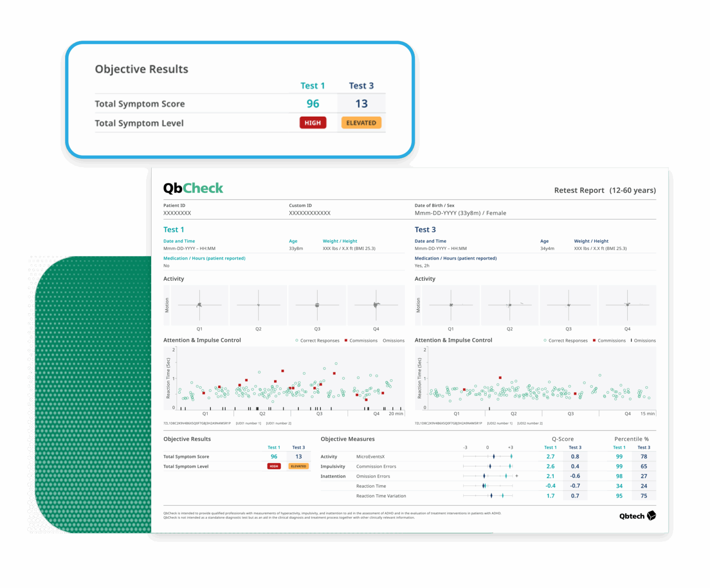Select the Q2 motion chart under Test 3

509,305
